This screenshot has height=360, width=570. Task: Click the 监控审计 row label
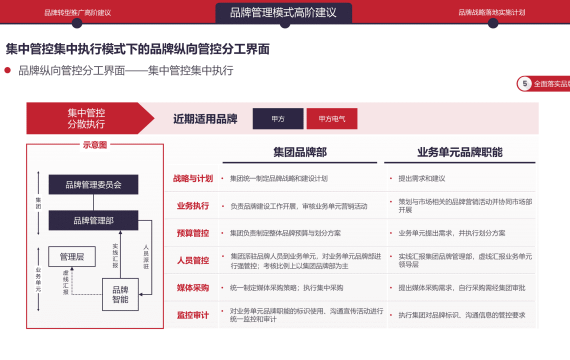pos(193,315)
